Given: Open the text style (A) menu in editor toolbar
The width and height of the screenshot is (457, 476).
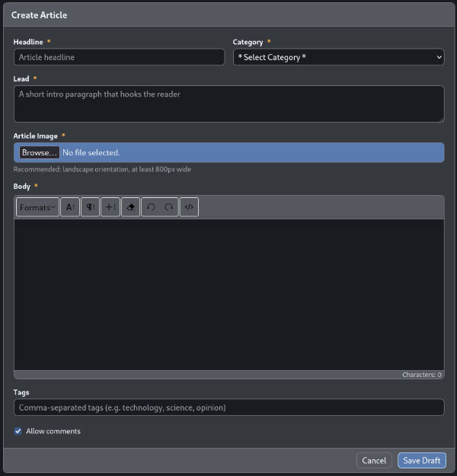Looking at the screenshot, I should click(x=70, y=207).
